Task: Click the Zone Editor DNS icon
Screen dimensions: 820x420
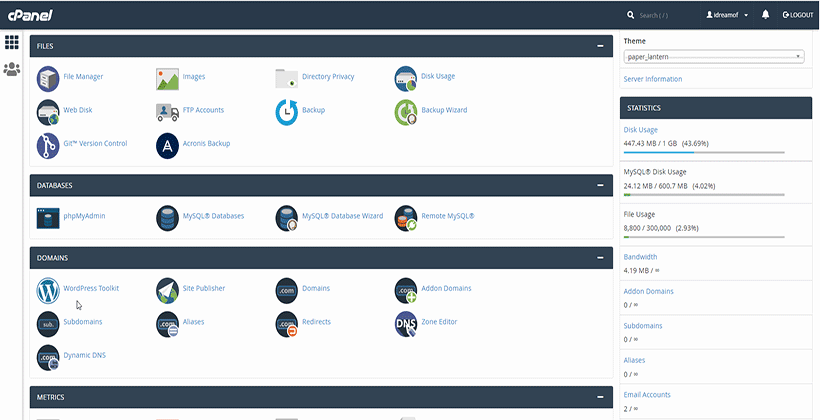Action: coord(405,324)
